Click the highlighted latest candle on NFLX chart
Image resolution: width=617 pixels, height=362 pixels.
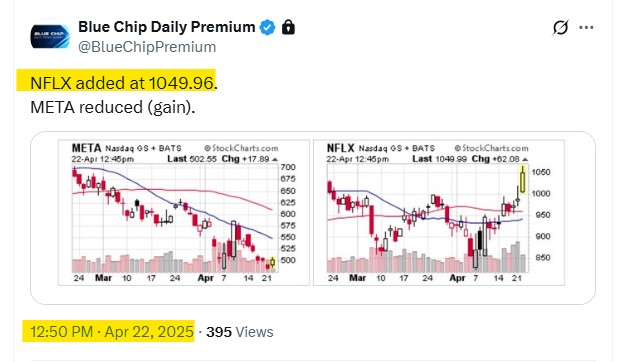pos(523,179)
